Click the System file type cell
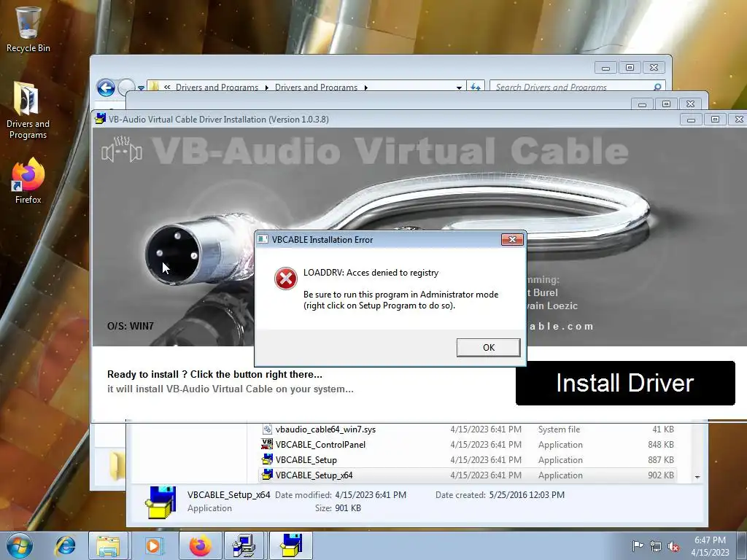This screenshot has height=560, width=747. tap(559, 429)
